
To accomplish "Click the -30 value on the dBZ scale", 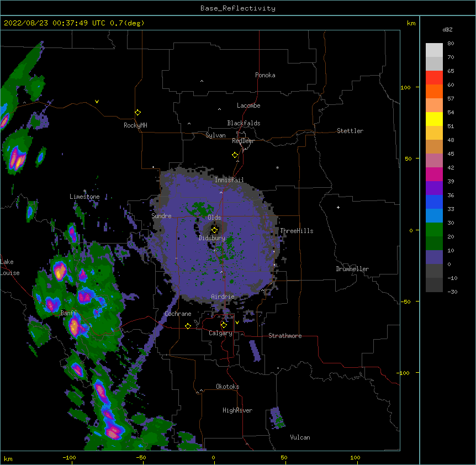I will click(x=452, y=292).
